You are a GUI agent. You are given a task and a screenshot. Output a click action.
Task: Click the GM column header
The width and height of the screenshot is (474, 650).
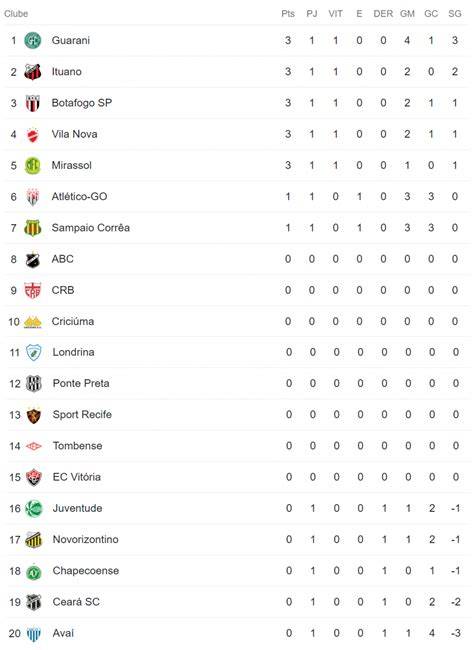pyautogui.click(x=407, y=14)
